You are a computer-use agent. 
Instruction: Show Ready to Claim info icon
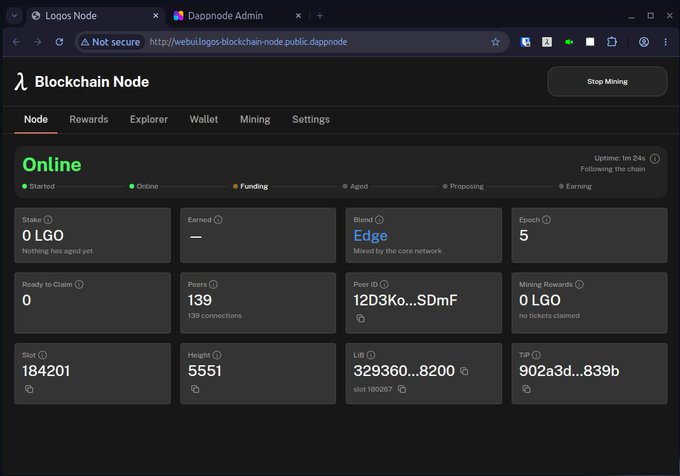pos(79,284)
